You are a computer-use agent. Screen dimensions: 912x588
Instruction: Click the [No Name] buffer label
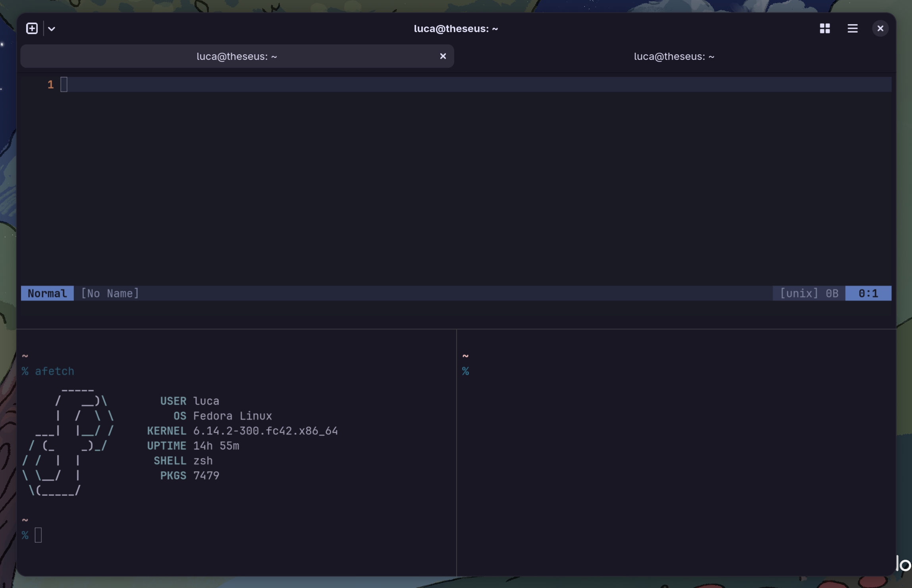point(110,293)
